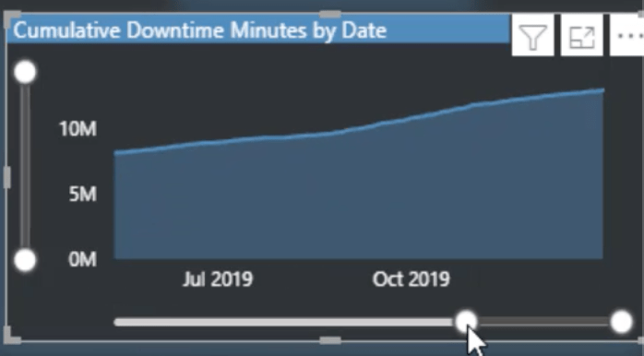Click the Oct 2019 x-axis label
The width and height of the screenshot is (644, 356).
coord(411,279)
